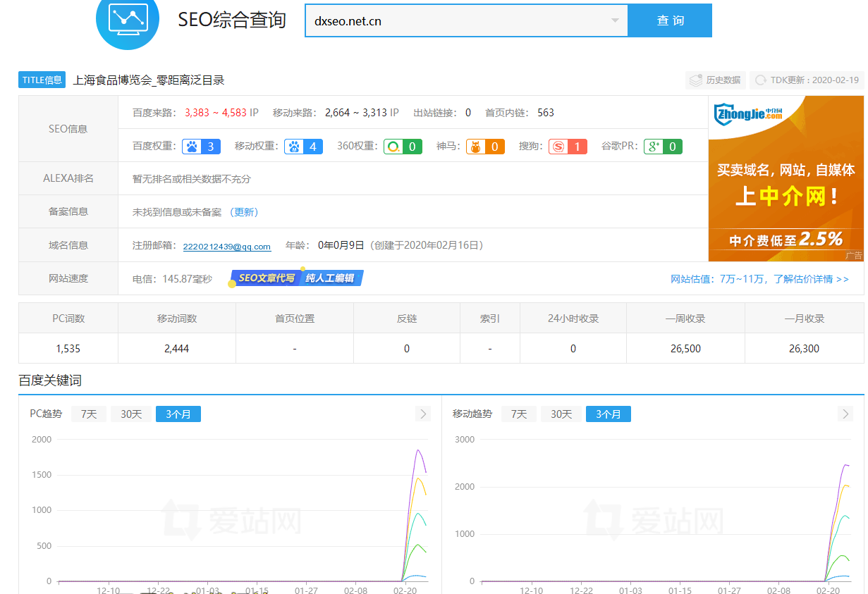Open 历史数据 history data
The width and height of the screenshot is (868, 594).
tap(716, 80)
